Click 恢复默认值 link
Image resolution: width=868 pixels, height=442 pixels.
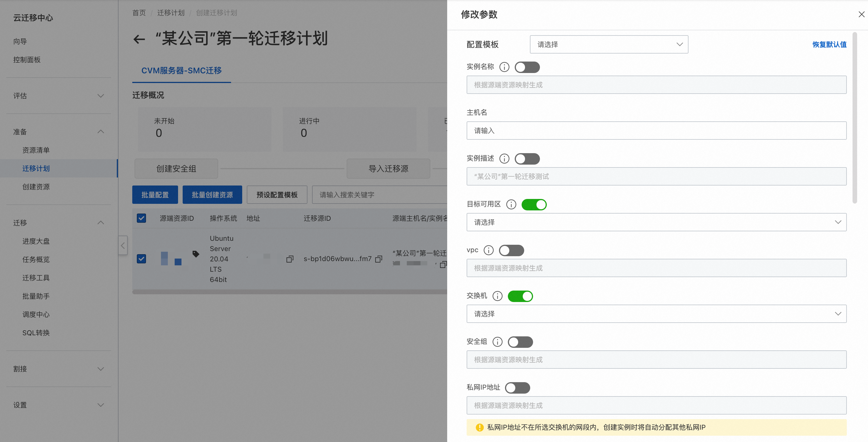[829, 44]
